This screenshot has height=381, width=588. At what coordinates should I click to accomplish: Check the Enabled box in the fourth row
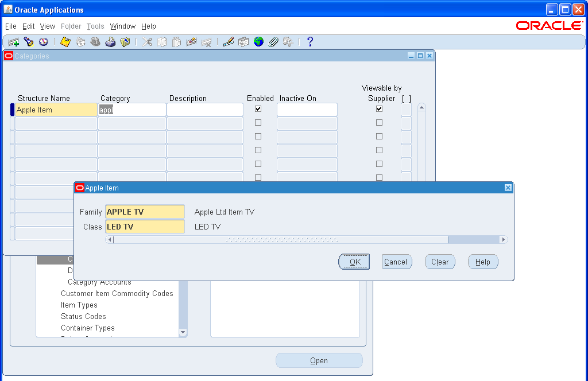(258, 150)
